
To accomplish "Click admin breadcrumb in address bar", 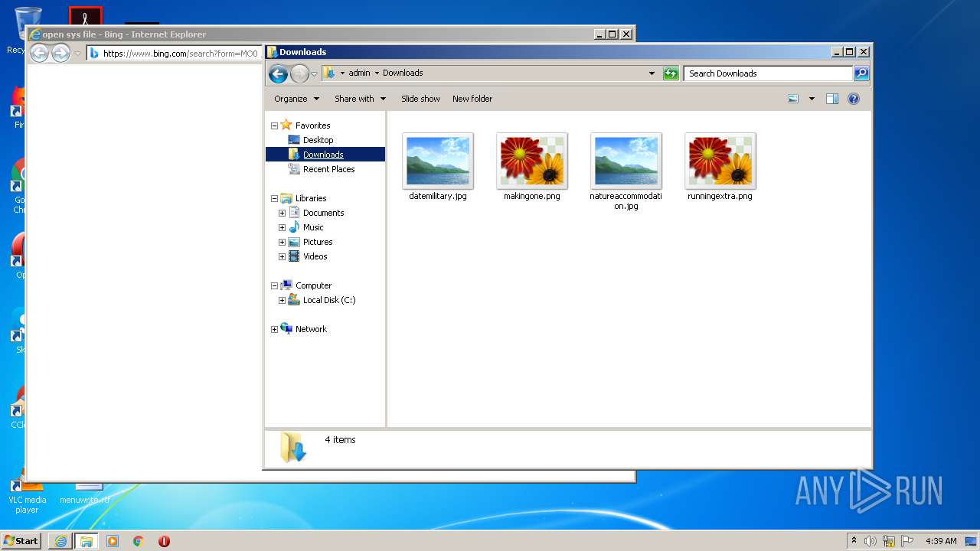I will (359, 73).
